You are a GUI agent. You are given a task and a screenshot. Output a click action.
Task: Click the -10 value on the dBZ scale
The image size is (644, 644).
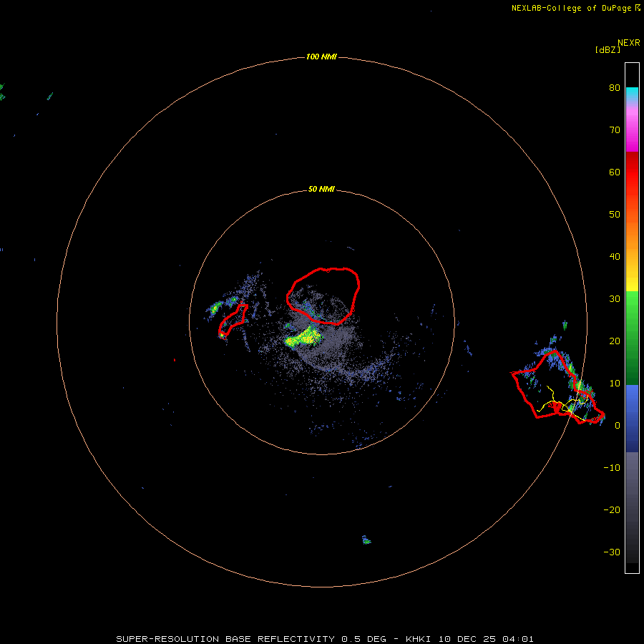tap(612, 468)
